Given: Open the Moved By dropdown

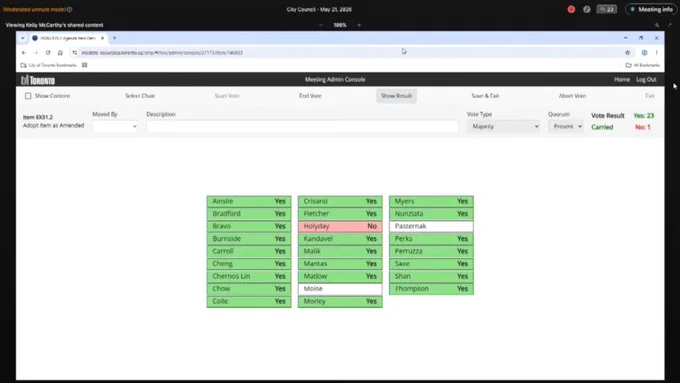Looking at the screenshot, I should coord(115,126).
